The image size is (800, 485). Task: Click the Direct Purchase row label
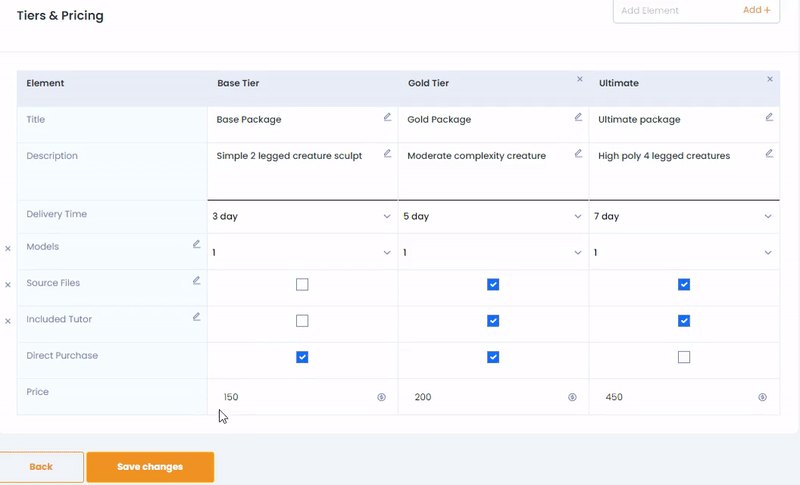(62, 355)
